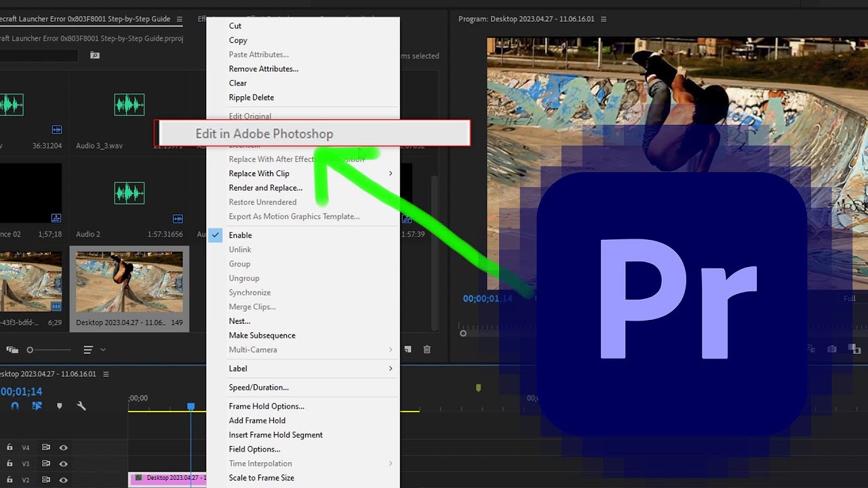Screen dimensions: 868x488
Task: Click the wrench timeline display settings
Action: click(81, 406)
